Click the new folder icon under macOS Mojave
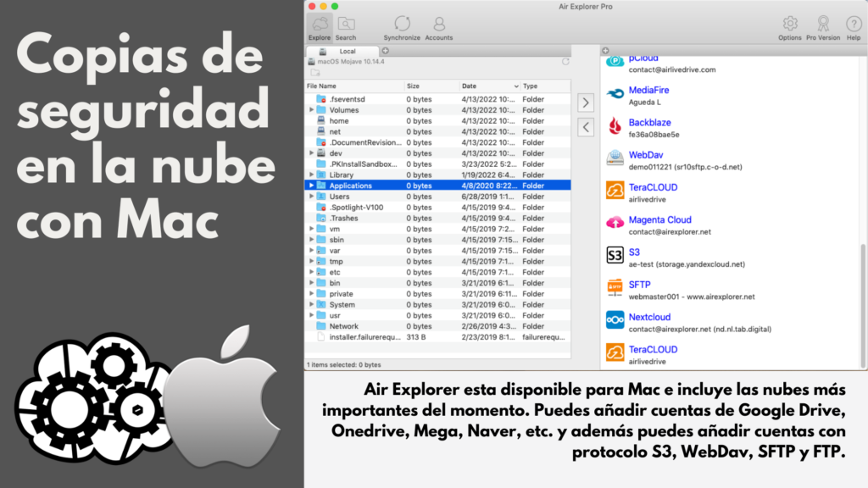This screenshot has height=488, width=868. tap(315, 73)
